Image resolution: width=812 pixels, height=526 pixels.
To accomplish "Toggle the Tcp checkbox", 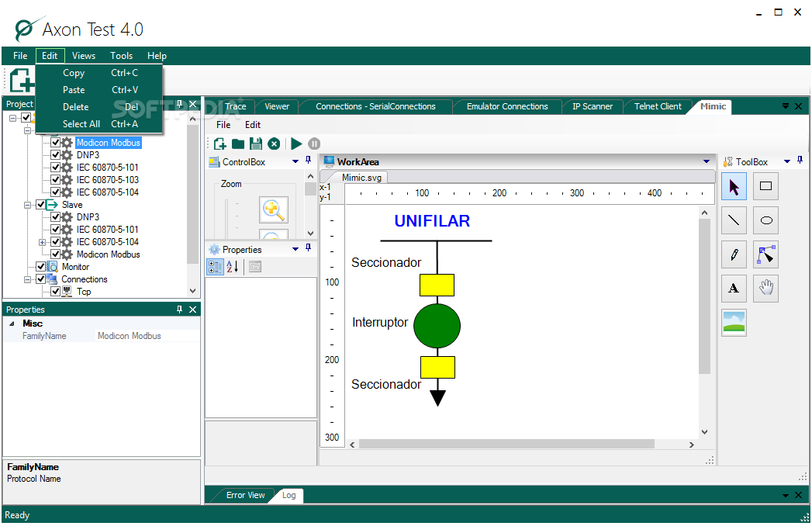I will pos(55,292).
